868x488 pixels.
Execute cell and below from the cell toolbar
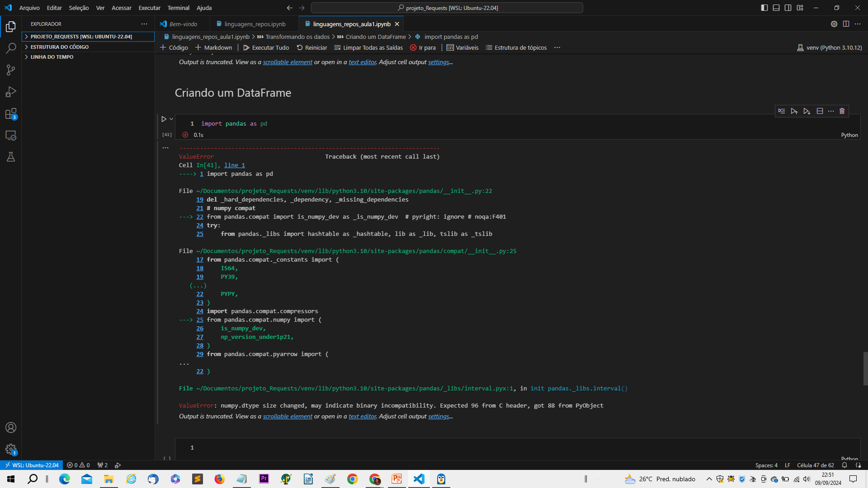[x=807, y=111]
